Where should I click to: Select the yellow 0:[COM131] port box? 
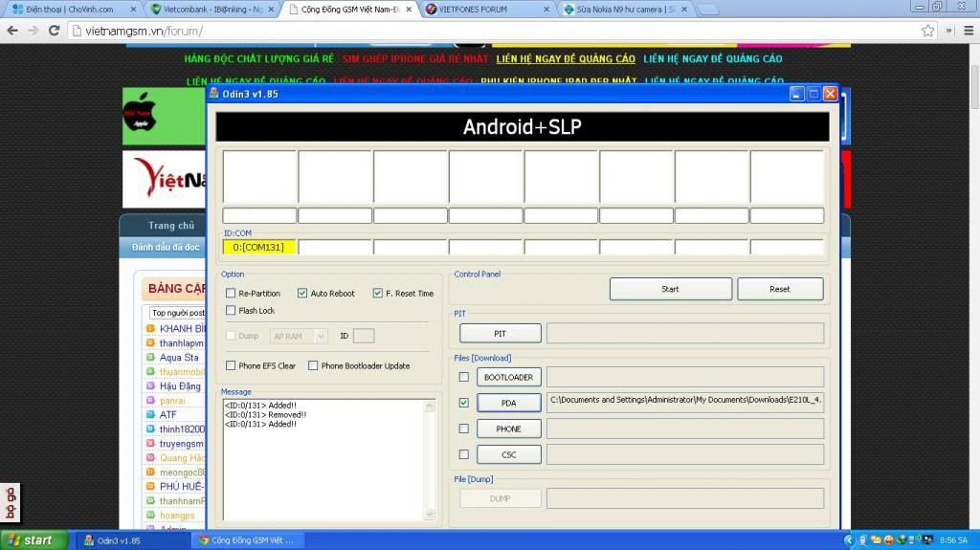pyautogui.click(x=258, y=247)
